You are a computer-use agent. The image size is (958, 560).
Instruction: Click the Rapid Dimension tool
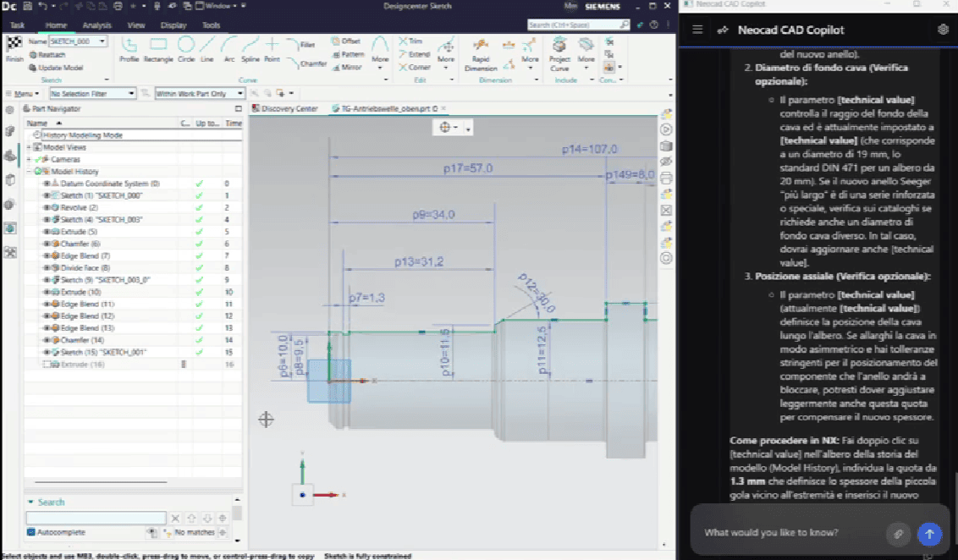481,55
